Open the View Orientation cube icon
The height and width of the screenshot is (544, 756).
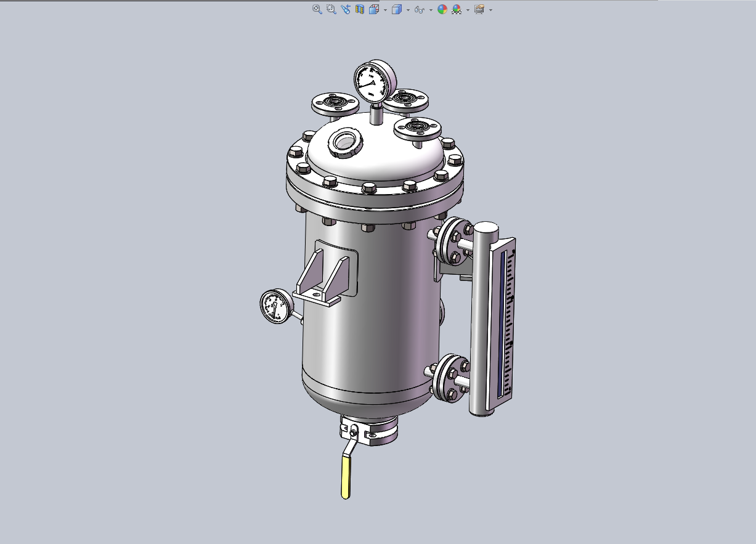(374, 9)
